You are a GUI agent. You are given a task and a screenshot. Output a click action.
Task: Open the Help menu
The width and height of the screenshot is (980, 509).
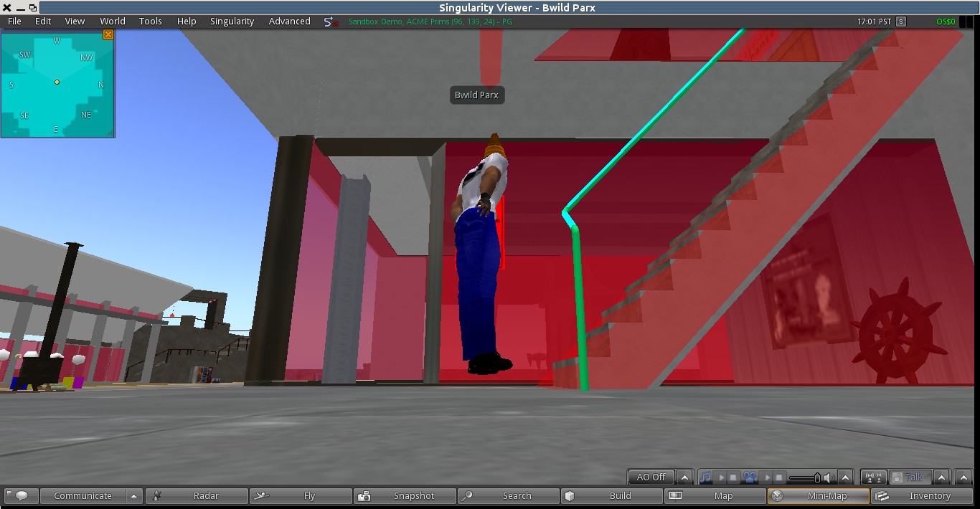(x=187, y=21)
